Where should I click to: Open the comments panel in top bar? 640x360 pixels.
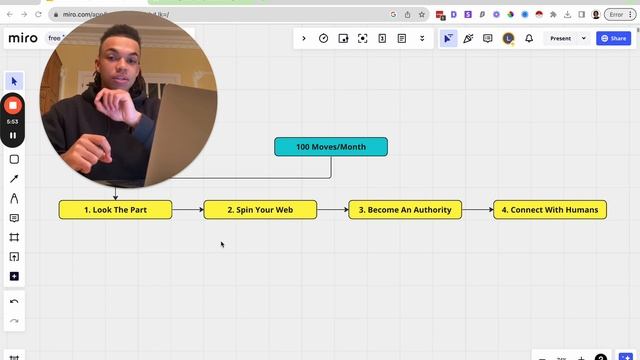click(x=487, y=38)
